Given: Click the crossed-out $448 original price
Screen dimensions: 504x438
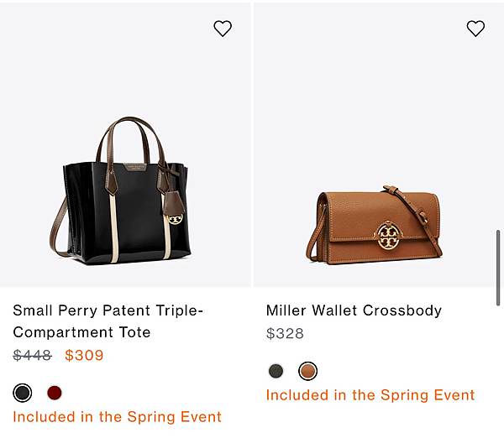Looking at the screenshot, I should 32,355.
